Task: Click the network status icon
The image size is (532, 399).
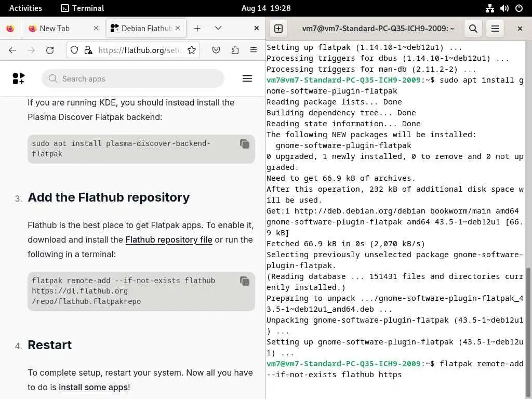Action: tap(489, 8)
